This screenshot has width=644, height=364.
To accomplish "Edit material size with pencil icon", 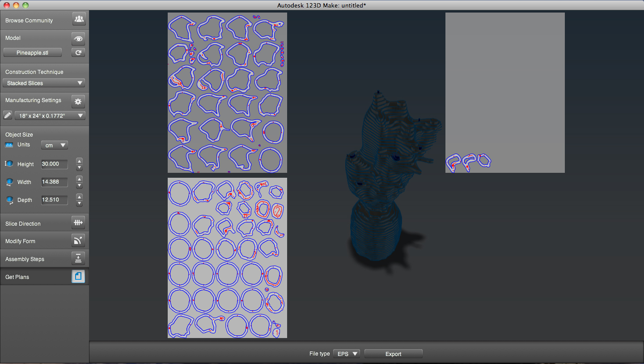I will (8, 116).
